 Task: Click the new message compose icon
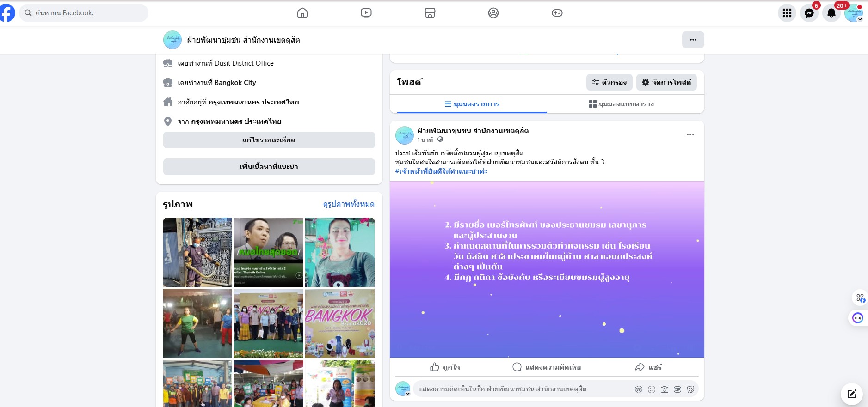pyautogui.click(x=852, y=394)
